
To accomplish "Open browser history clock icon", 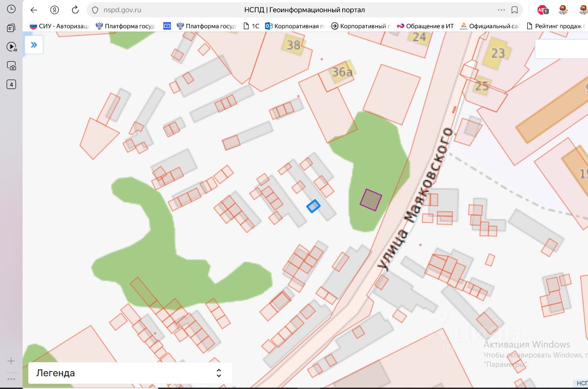I will (11, 9).
